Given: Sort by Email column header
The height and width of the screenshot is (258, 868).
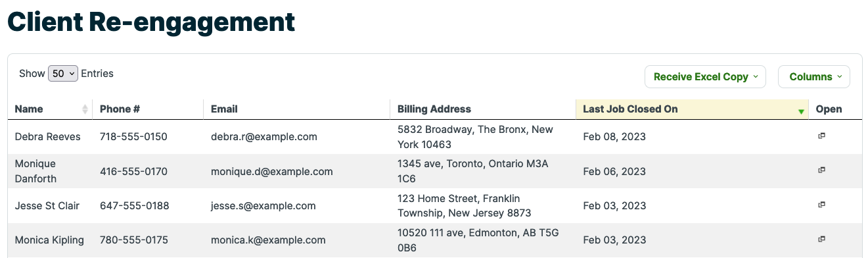Looking at the screenshot, I should click(x=224, y=109).
